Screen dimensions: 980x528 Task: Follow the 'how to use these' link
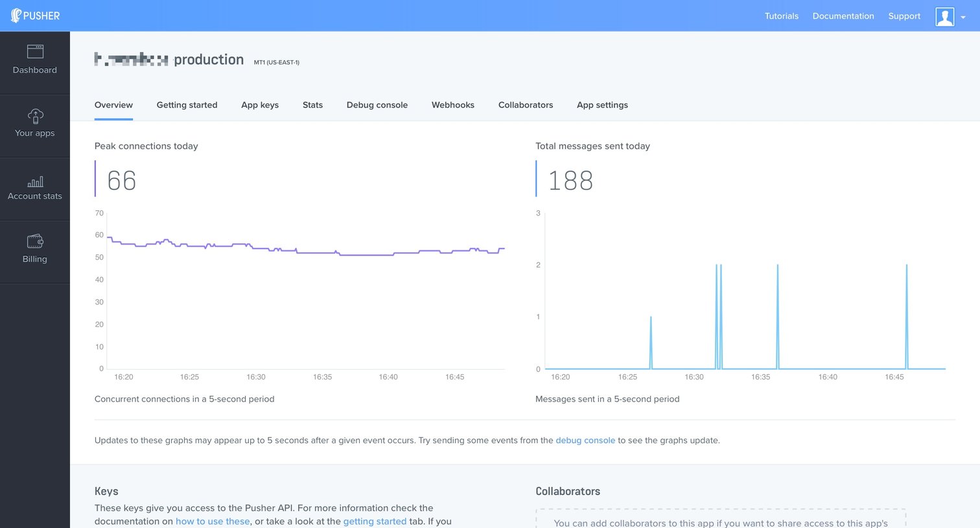(x=213, y=522)
